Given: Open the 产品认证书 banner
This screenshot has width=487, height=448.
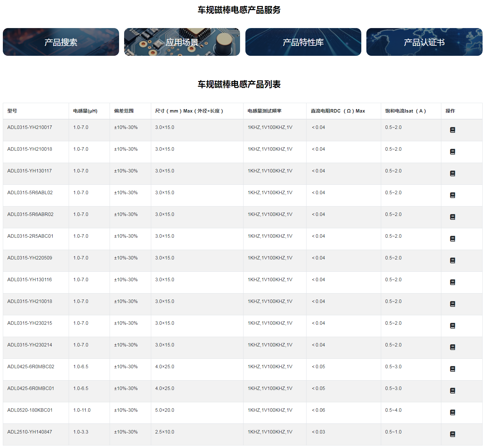Looking at the screenshot, I should tap(424, 42).
